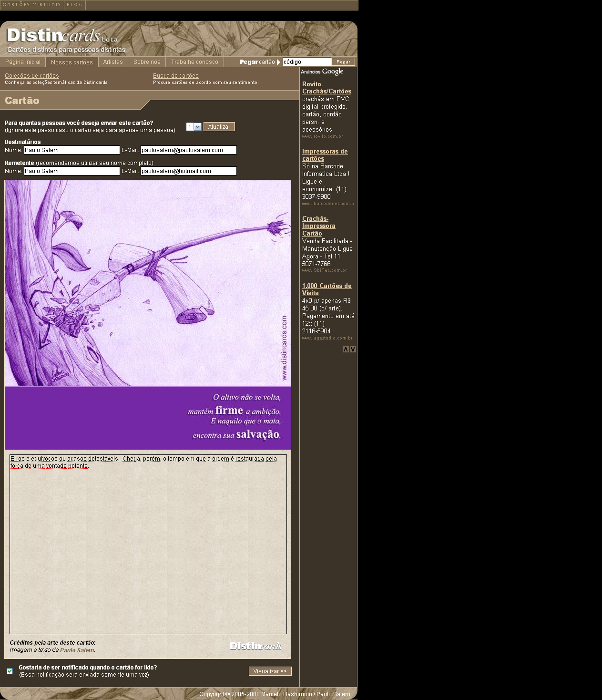Click the Distincards logo in header

click(62, 36)
